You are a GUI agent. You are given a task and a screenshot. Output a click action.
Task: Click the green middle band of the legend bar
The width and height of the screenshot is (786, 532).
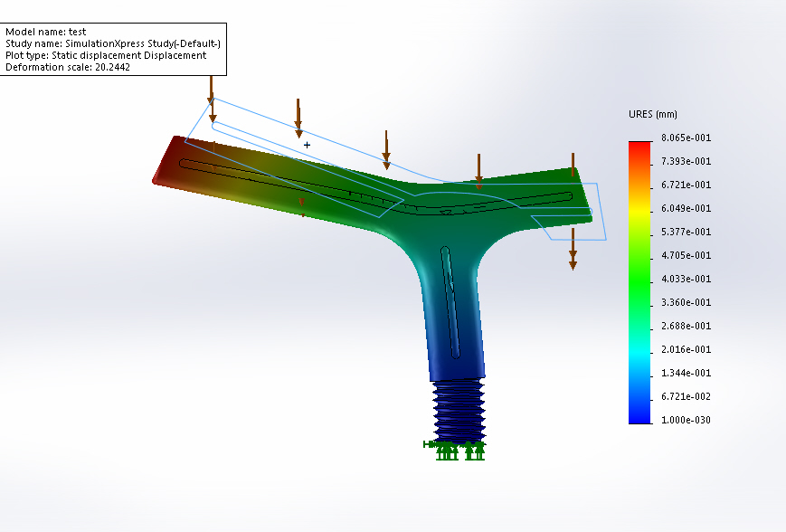639,271
